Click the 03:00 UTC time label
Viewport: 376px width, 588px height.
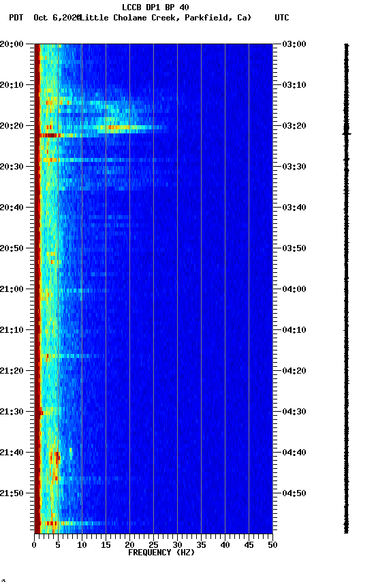pos(294,44)
